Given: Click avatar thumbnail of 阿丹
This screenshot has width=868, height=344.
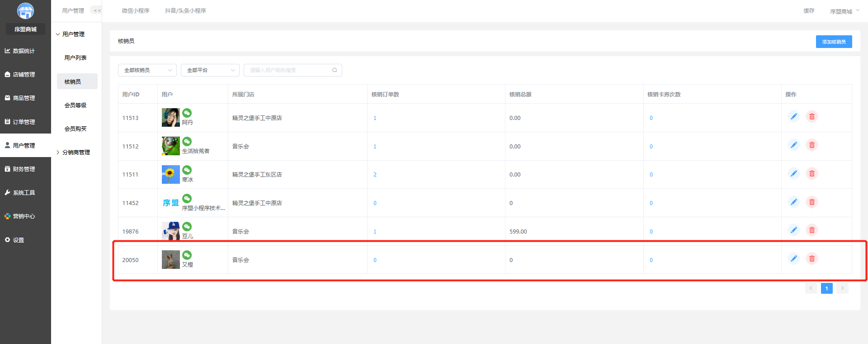Looking at the screenshot, I should pos(171,118).
